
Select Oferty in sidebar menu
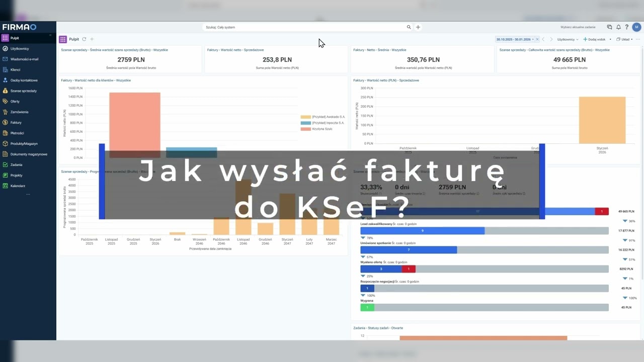tap(15, 102)
